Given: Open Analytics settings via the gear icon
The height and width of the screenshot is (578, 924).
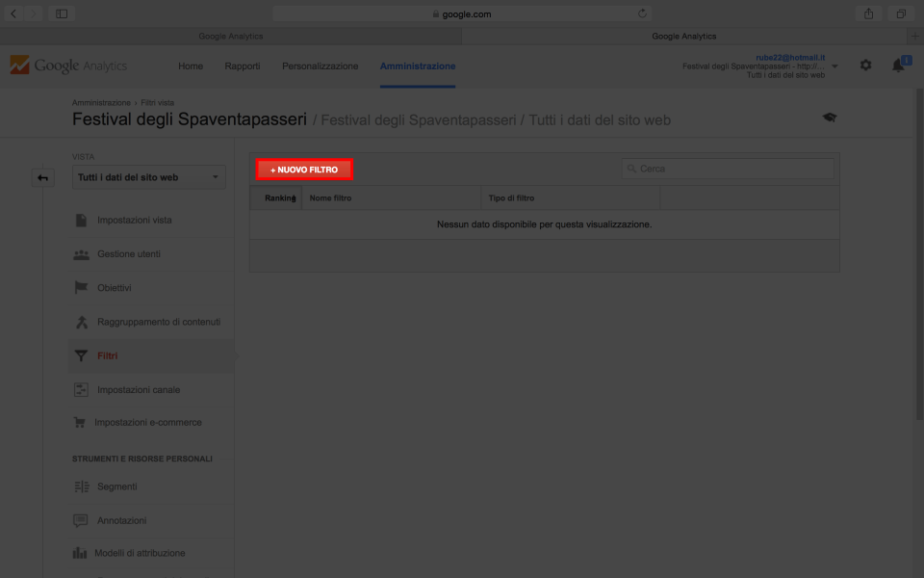Looking at the screenshot, I should [x=864, y=65].
